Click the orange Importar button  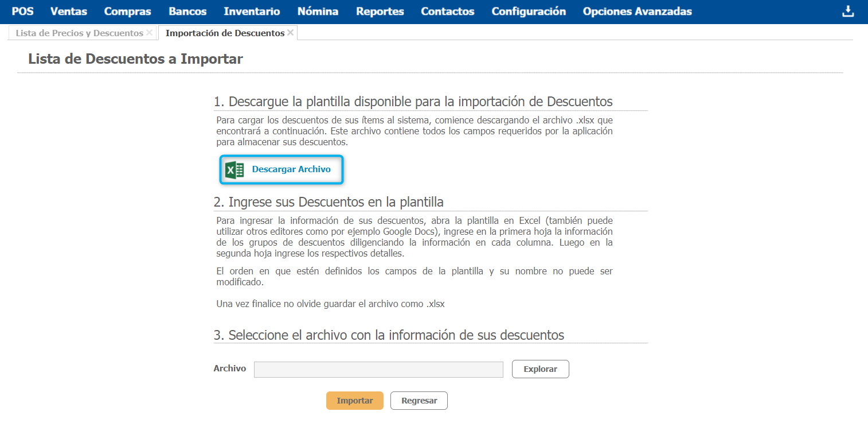(x=354, y=401)
